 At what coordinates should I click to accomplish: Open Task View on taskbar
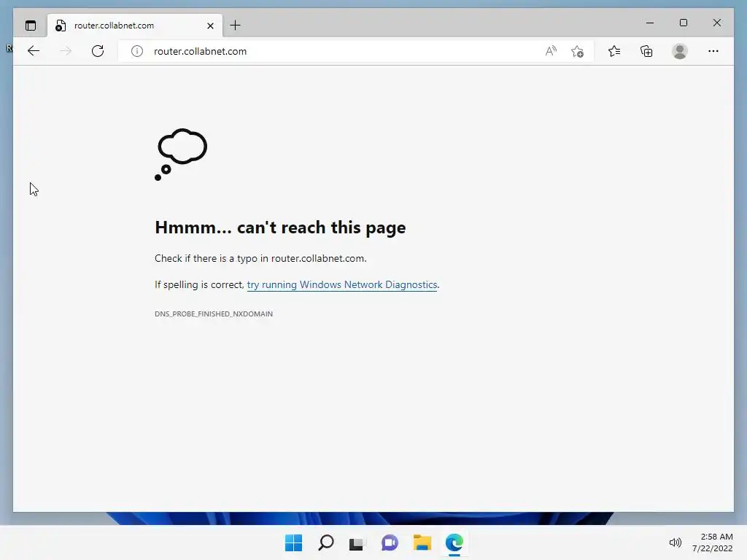(357, 542)
